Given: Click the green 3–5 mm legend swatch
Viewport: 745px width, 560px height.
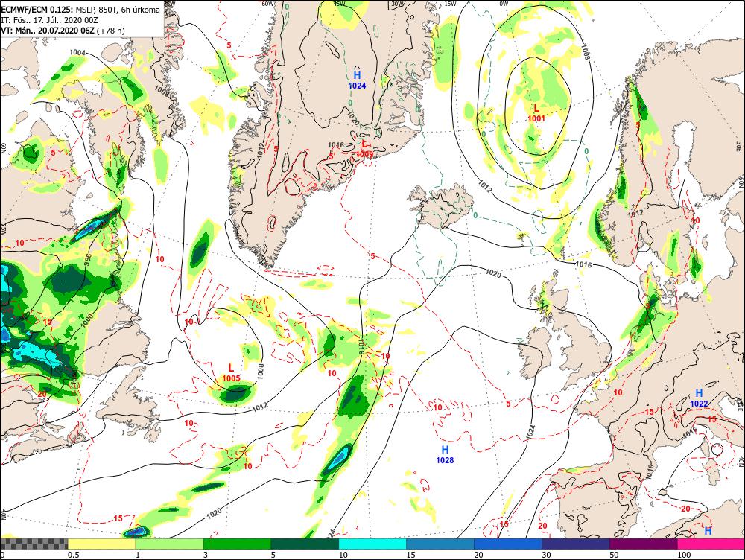Looking at the screenshot, I should coord(237,544).
